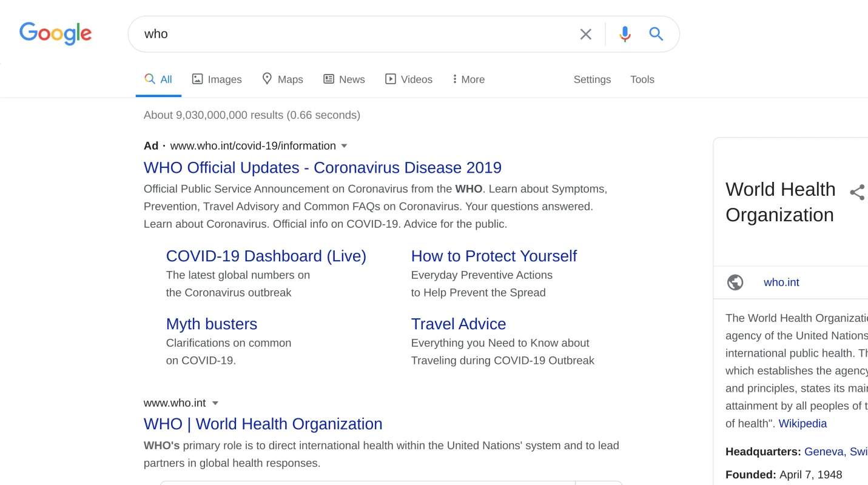Visit the Wikipedia link in the knowledge panel

click(x=802, y=423)
